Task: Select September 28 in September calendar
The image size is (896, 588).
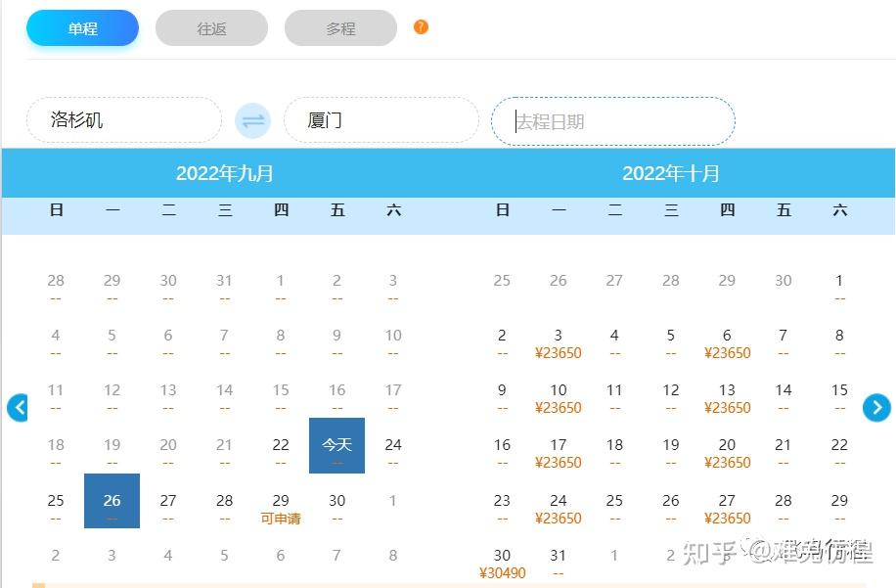Action: click(225, 501)
